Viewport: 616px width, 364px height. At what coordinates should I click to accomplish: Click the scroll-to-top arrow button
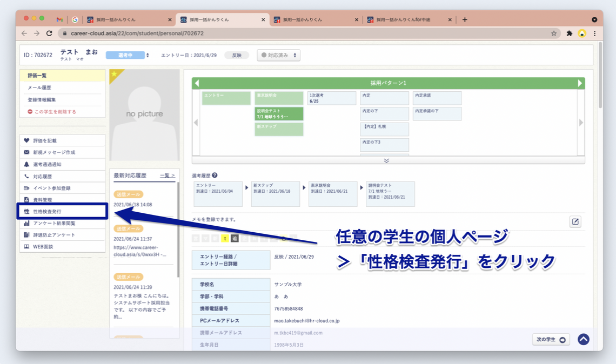click(583, 339)
